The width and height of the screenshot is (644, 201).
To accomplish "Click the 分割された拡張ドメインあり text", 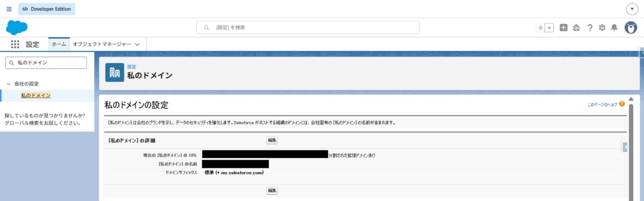I will pyautogui.click(x=352, y=155).
